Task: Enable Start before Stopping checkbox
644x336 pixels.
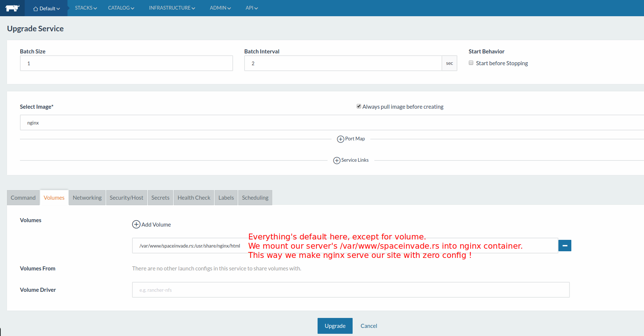Action: [x=471, y=63]
